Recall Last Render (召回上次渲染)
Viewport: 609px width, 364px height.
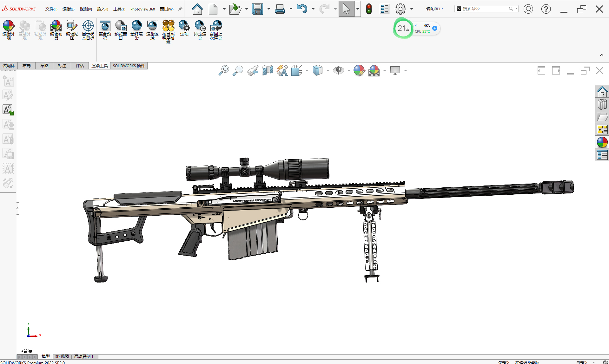pos(216,30)
